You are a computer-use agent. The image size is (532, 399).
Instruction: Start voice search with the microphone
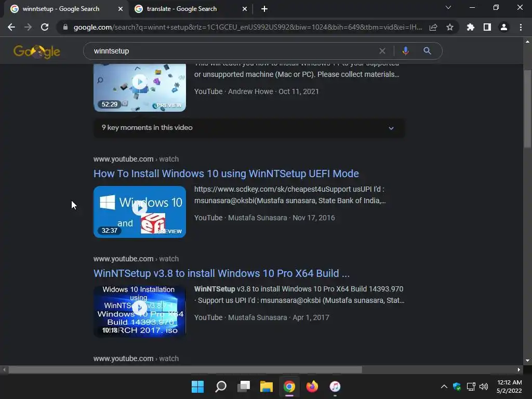point(405,51)
